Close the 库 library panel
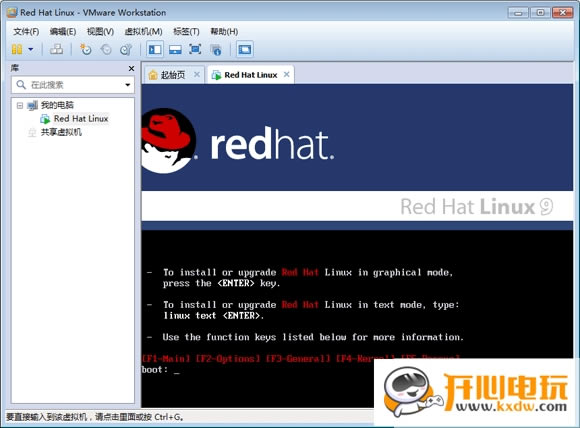Image resolution: width=580 pixels, height=428 pixels. pos(131,68)
